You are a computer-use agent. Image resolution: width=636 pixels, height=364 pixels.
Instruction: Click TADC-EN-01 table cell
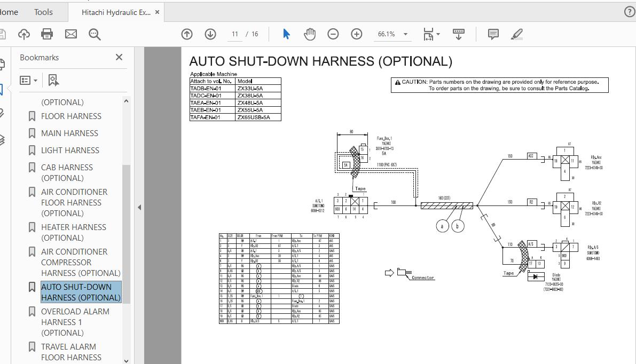pyautogui.click(x=213, y=96)
